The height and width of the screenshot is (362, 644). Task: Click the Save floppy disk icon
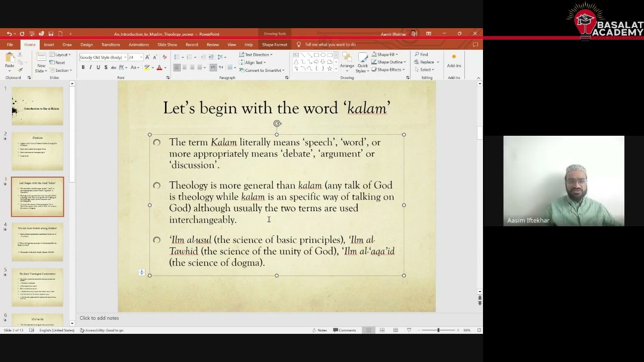(50, 34)
